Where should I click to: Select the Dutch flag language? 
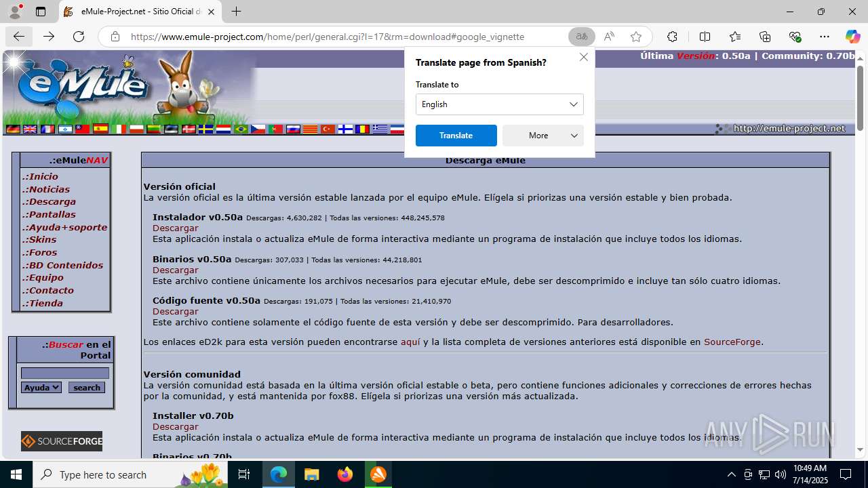tap(224, 129)
